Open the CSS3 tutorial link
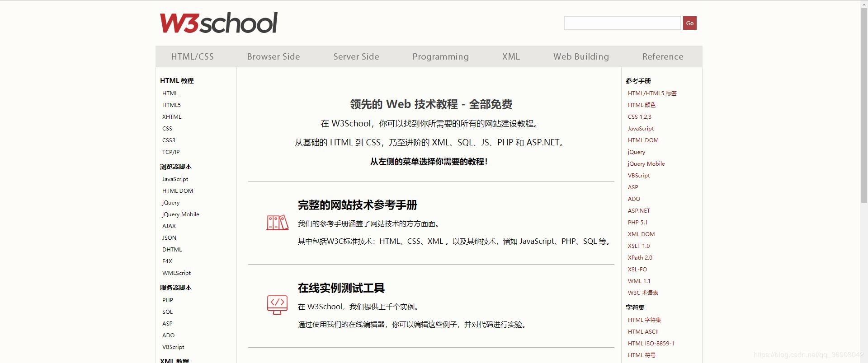Screen dimensions: 868x363 tap(169, 140)
